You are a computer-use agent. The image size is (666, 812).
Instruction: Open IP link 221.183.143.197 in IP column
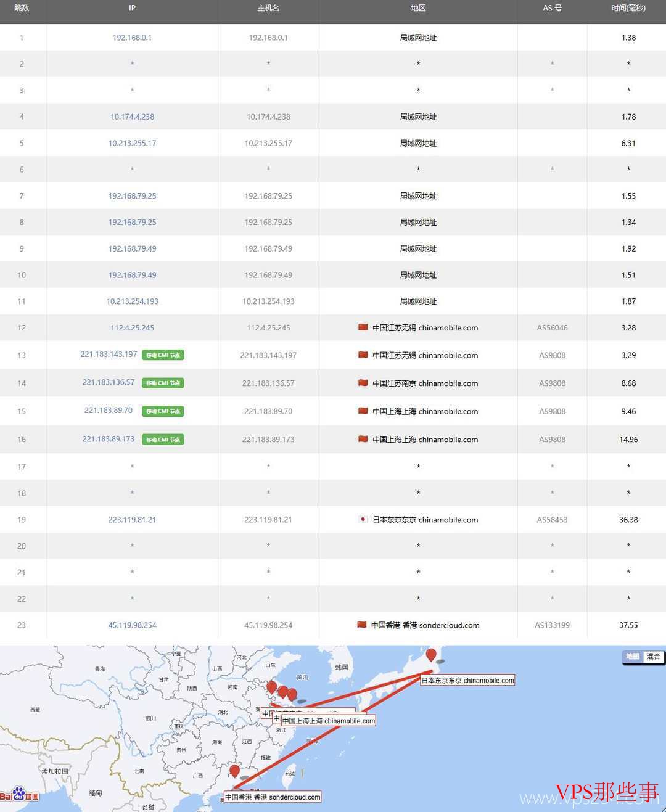point(109,355)
